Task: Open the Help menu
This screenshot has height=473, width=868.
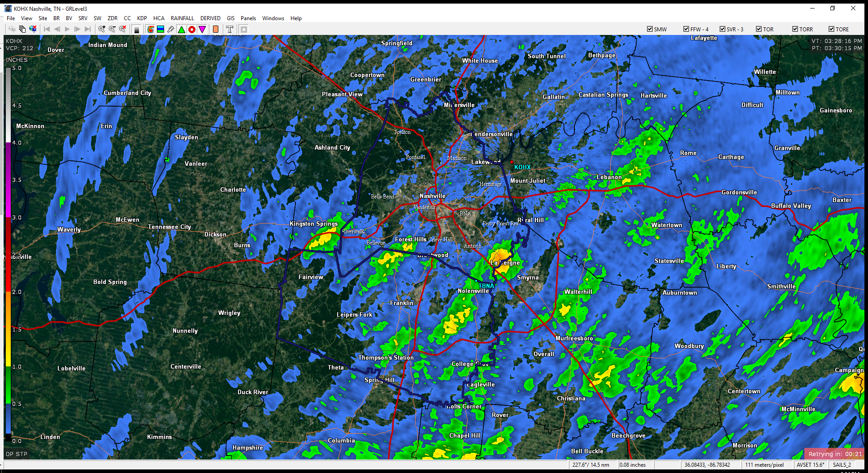Action: pyautogui.click(x=296, y=18)
